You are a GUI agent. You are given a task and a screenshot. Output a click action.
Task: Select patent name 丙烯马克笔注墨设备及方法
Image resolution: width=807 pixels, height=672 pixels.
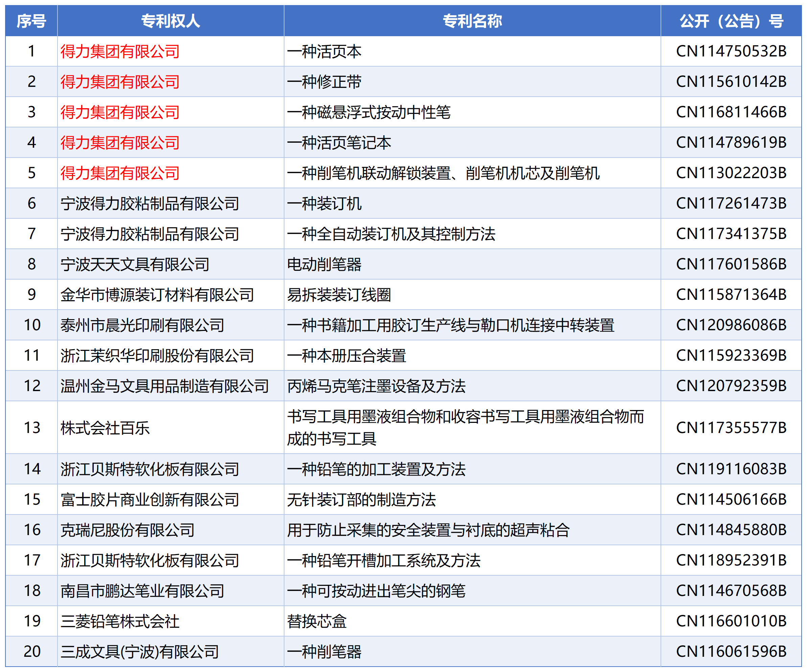376,386
